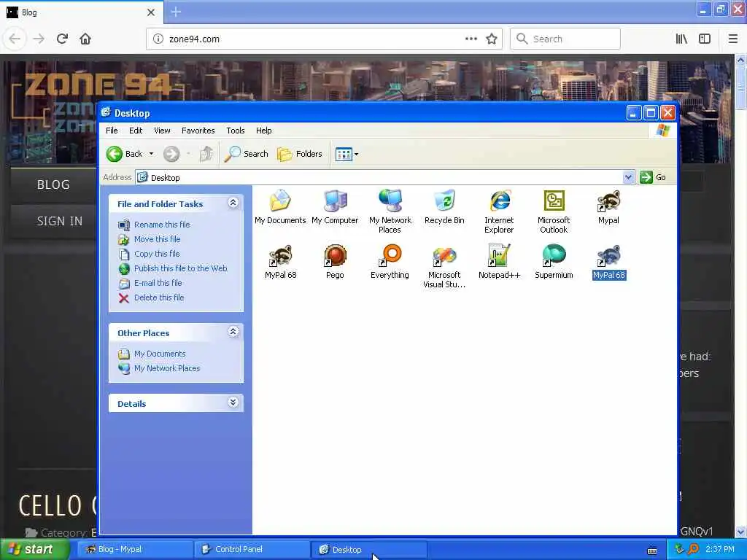The height and width of the screenshot is (560, 747).
Task: Open page actions three-dots menu
Action: point(471,39)
